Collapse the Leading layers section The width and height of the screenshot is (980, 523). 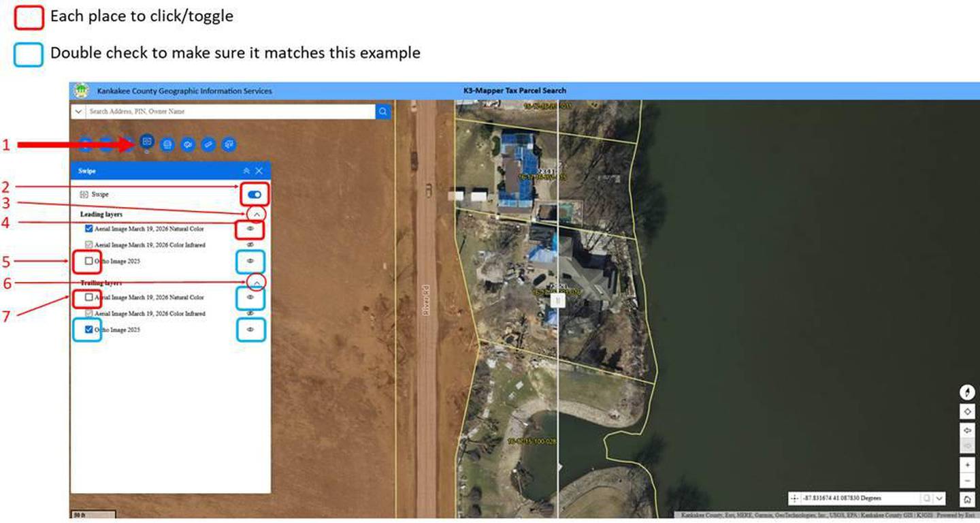click(256, 215)
